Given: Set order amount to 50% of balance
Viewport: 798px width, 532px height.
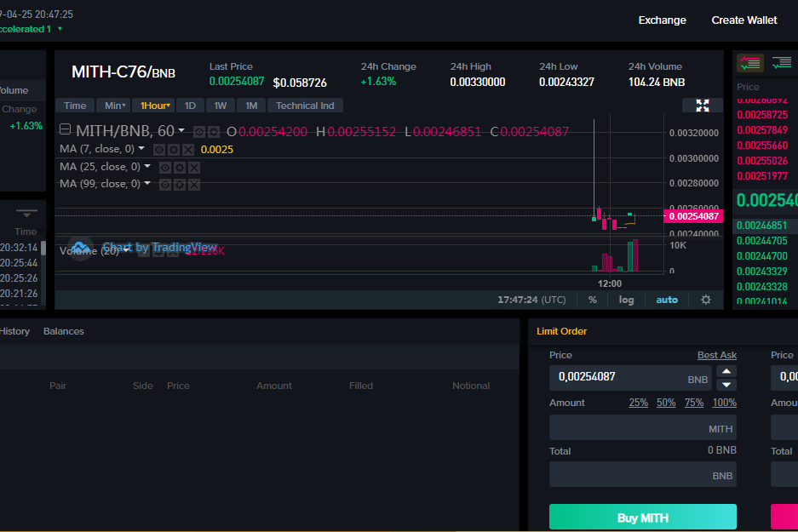Looking at the screenshot, I should [666, 403].
